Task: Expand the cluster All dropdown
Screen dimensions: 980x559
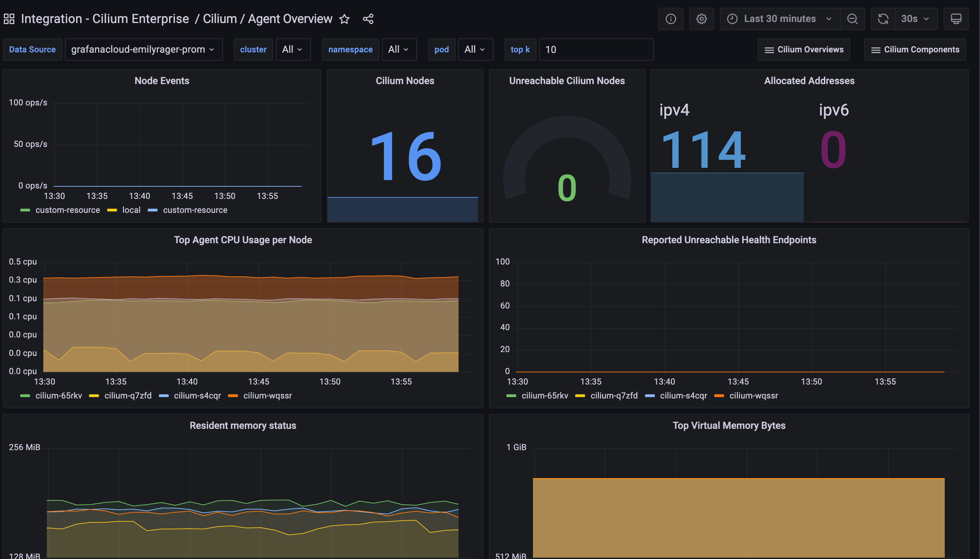Action: [x=293, y=50]
